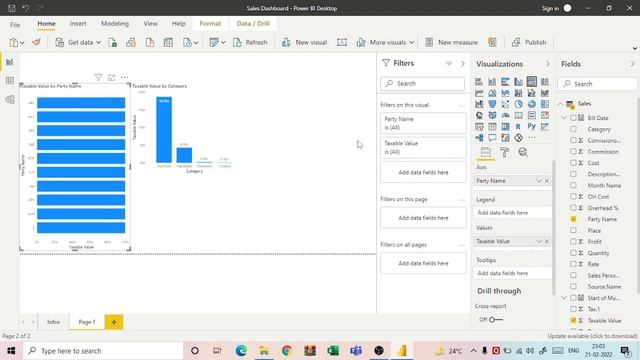Screen dimensions: 640x360
Task: Click the New visual button
Action: 304,42
